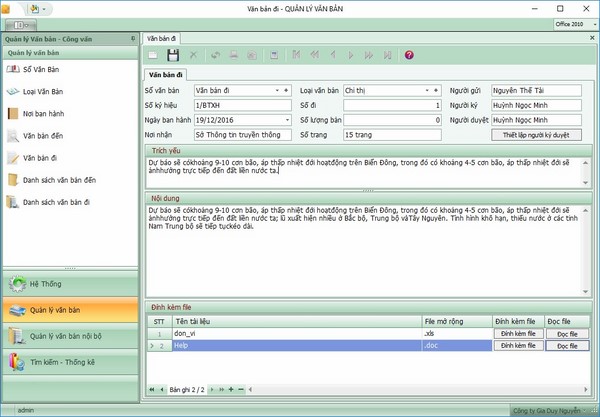The height and width of the screenshot is (417, 600).
Task: Click the purple Help question mark icon
Action: point(409,55)
